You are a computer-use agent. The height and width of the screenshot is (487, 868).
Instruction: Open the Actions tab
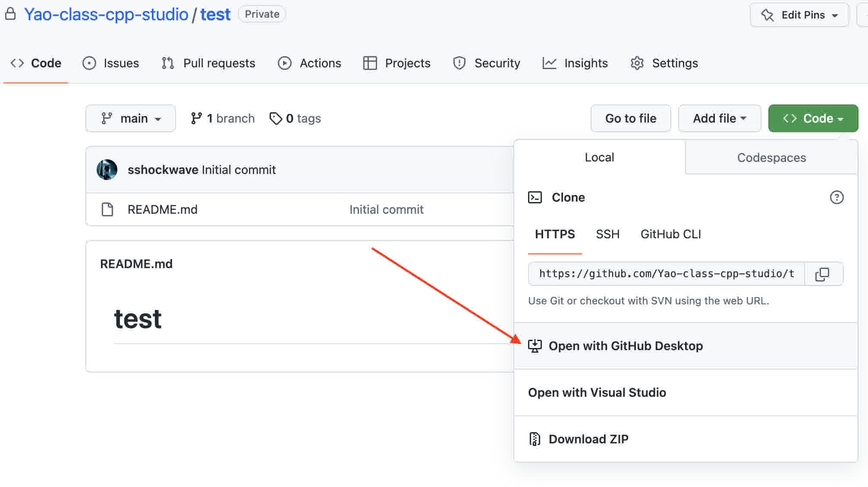(x=309, y=63)
